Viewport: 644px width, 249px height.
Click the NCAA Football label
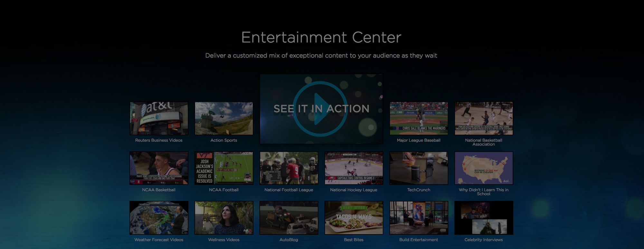coord(224,190)
